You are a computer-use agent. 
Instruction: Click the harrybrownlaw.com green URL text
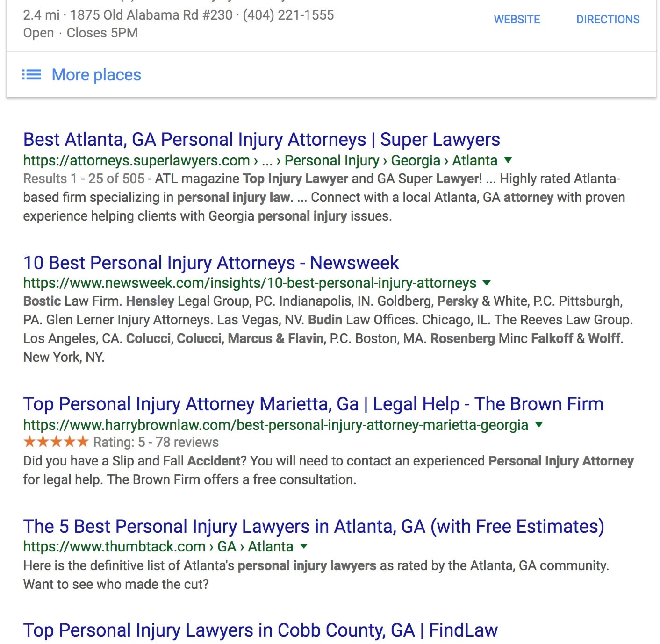pos(275,425)
